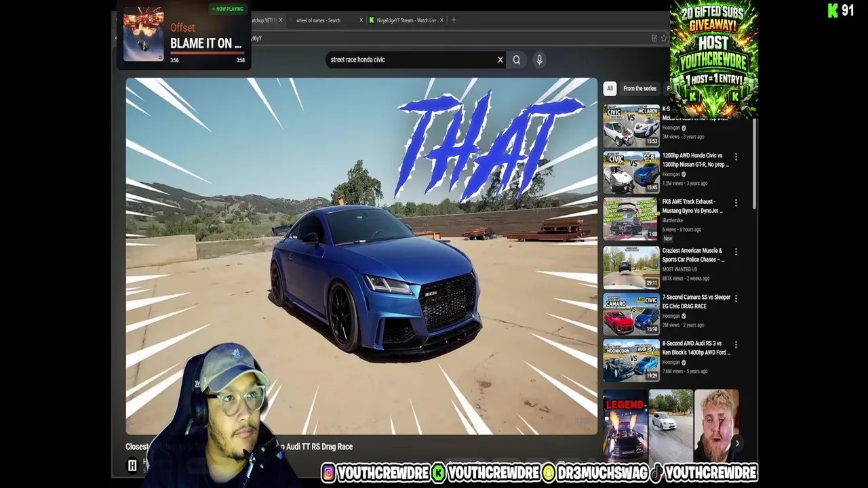This screenshot has height=488, width=868.
Task: Click the Kick logo viewer counter
Action: point(841,10)
